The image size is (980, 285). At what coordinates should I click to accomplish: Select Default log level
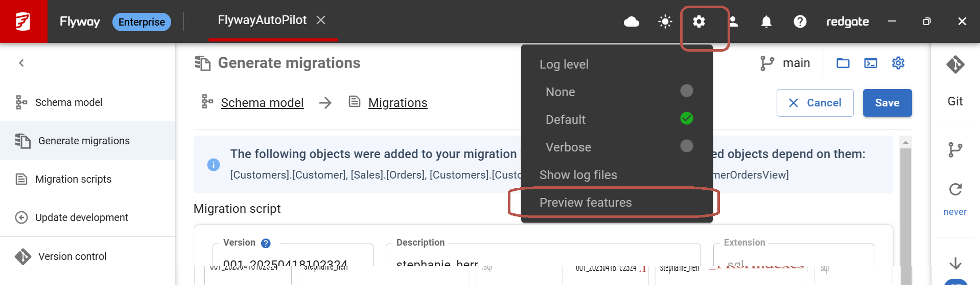click(x=617, y=119)
